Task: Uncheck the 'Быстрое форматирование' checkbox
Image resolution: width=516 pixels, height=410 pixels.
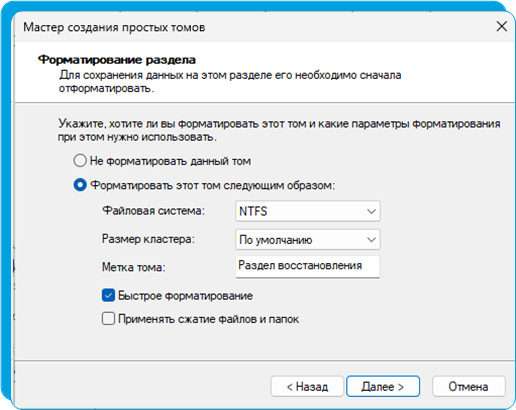Action: tap(108, 295)
